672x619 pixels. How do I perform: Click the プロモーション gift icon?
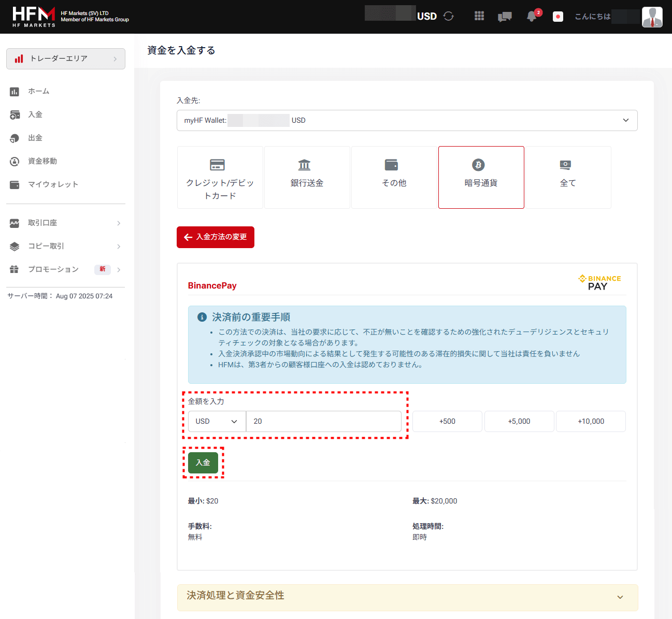[x=15, y=269]
